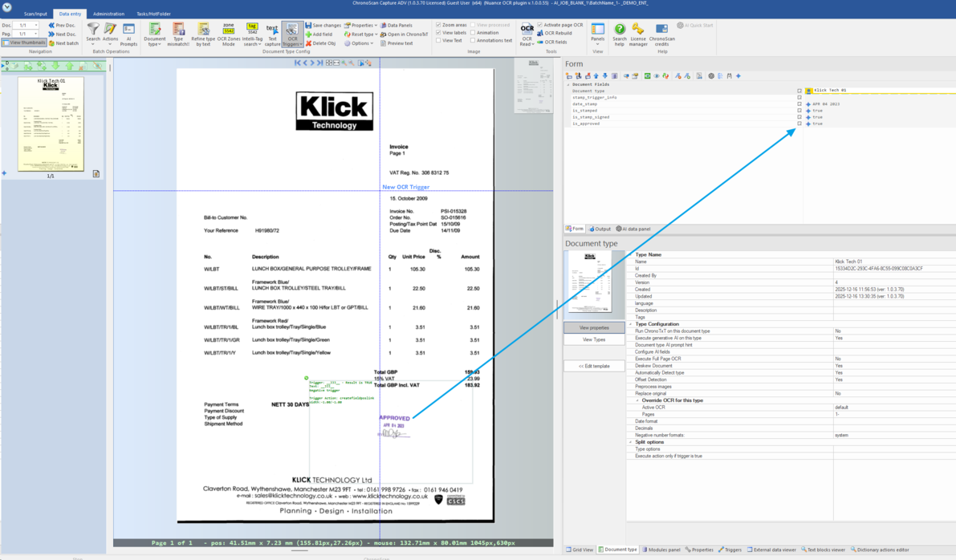Image resolution: width=956 pixels, height=560 pixels.
Task: Click the eye icon in Form toolbar
Action: click(657, 76)
